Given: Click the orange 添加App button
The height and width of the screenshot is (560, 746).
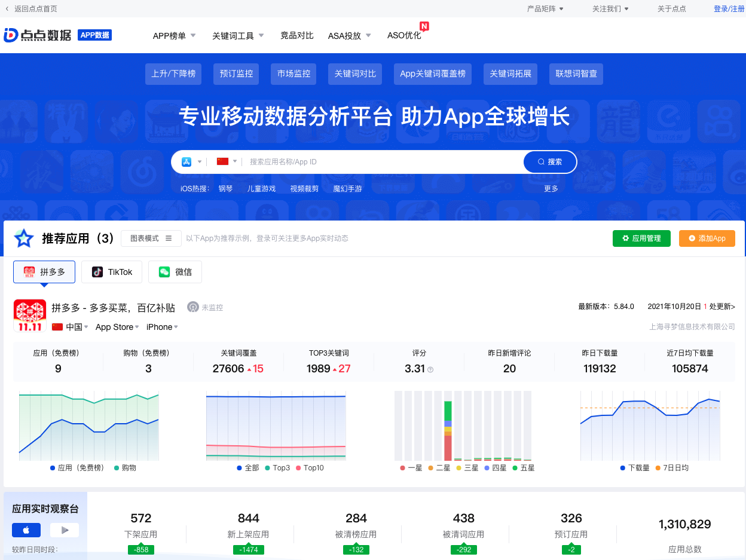Looking at the screenshot, I should point(707,238).
